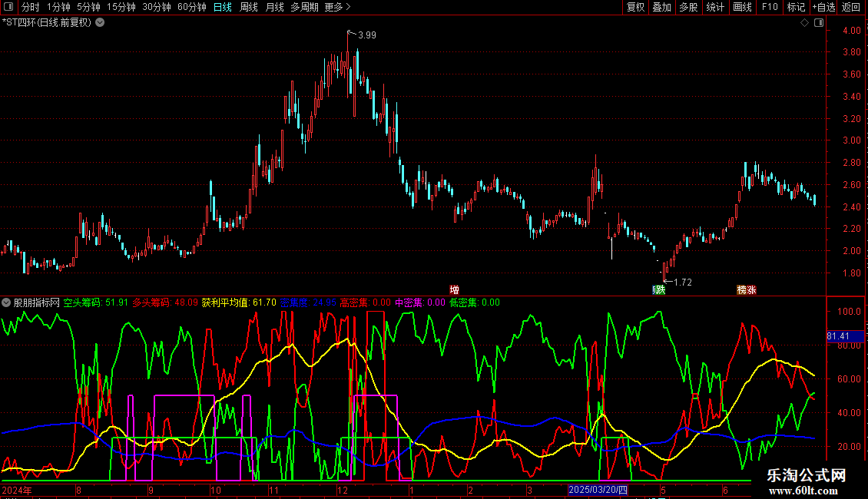Activate the 画线 drawing tool
868x499 pixels.
(x=742, y=7)
